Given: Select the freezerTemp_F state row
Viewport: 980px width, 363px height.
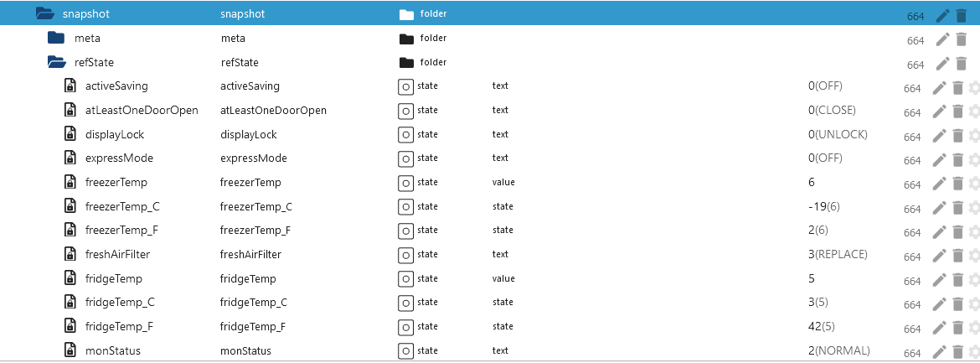Looking at the screenshot, I should (x=490, y=231).
